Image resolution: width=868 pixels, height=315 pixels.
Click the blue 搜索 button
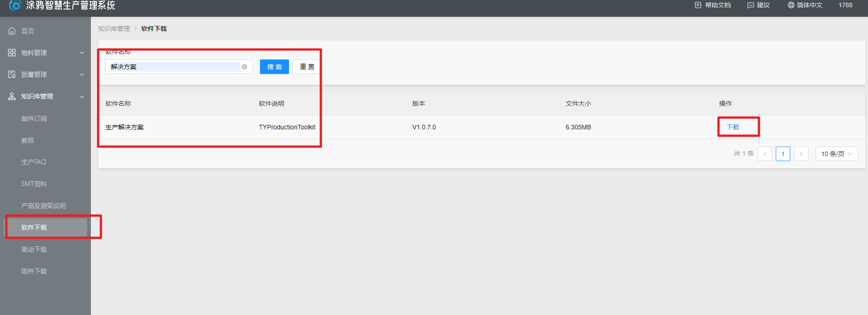coord(274,67)
